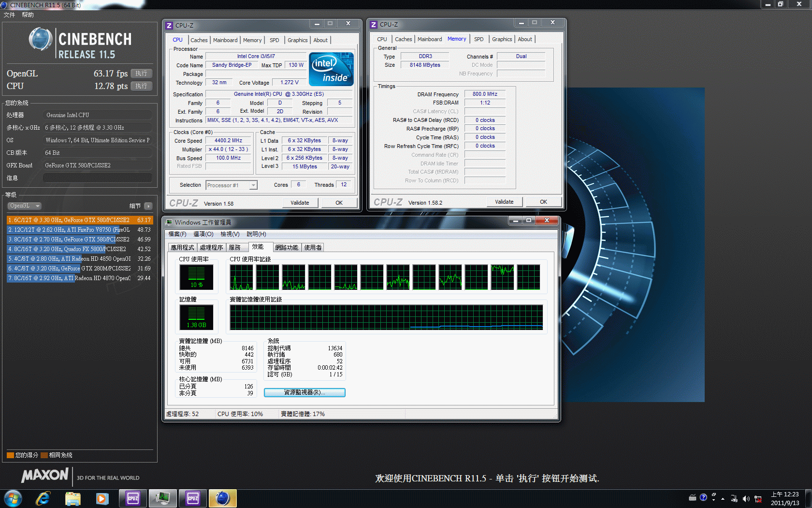Switch to 處理程序 tab in Task Manager

211,247
